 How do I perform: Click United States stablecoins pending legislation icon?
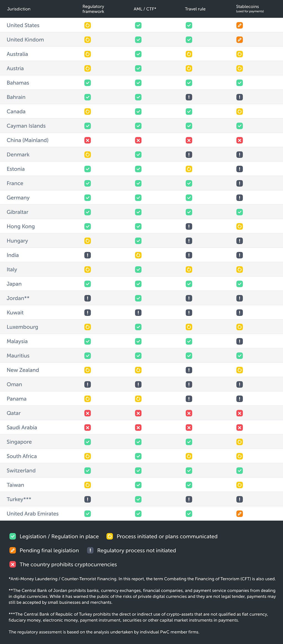click(240, 25)
